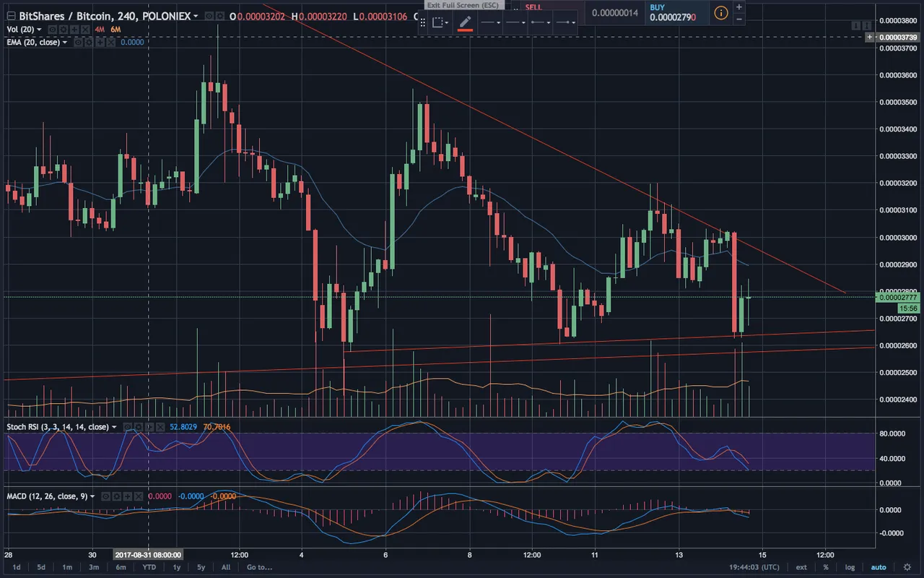
Task: Remove the MACD indicator with its X icon
Action: (x=139, y=496)
